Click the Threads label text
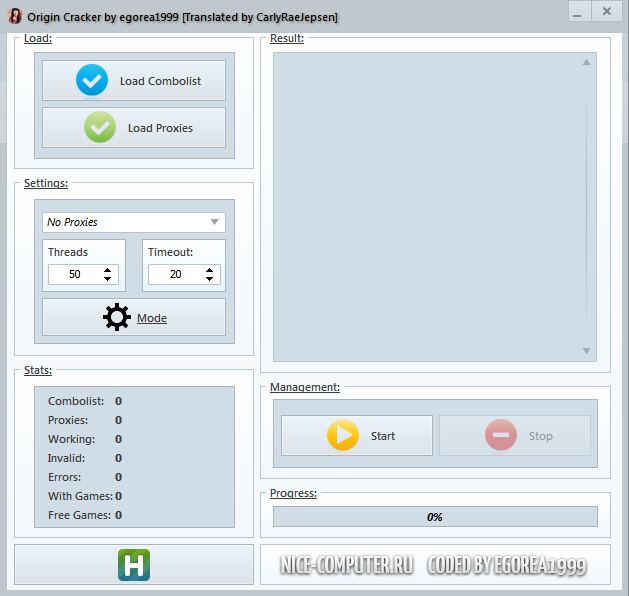Viewport: 629px width, 596px height. pos(68,252)
